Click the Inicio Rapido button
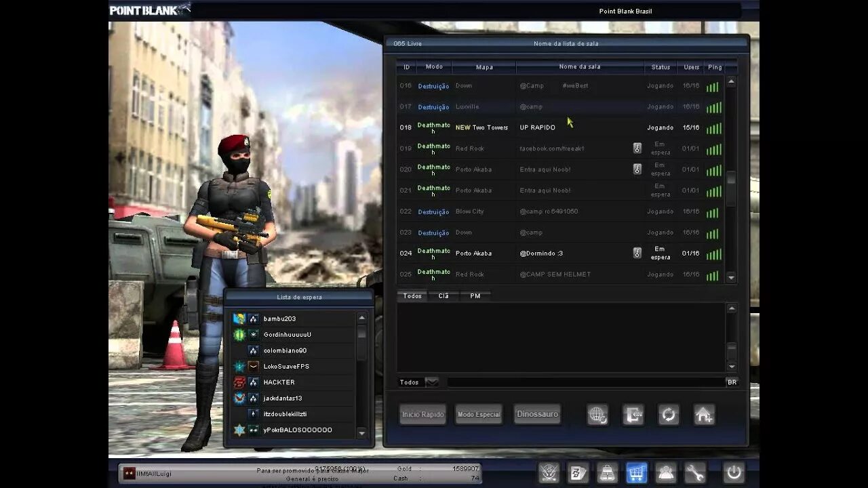The image size is (868, 488). (x=423, y=414)
